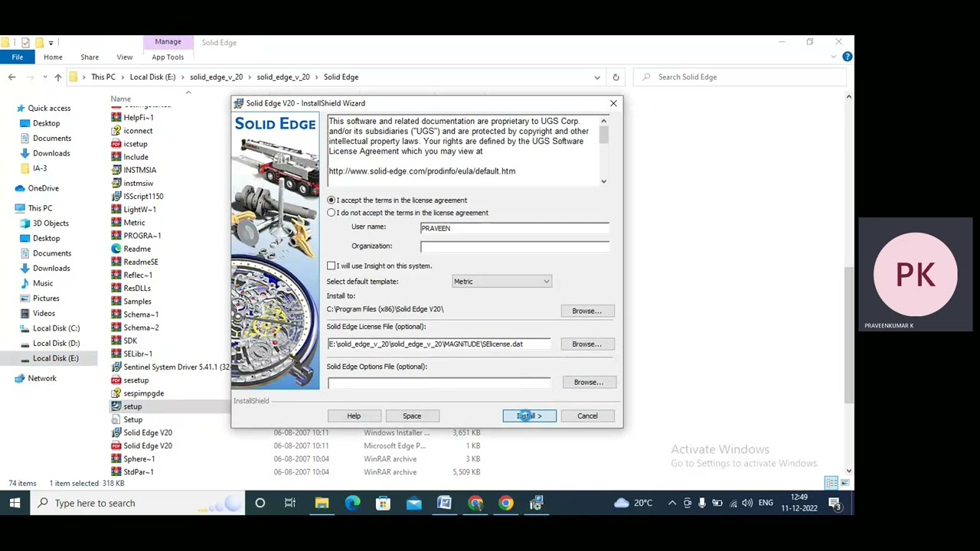Go back in File Explorer
The width and height of the screenshot is (980, 551).
click(x=11, y=77)
